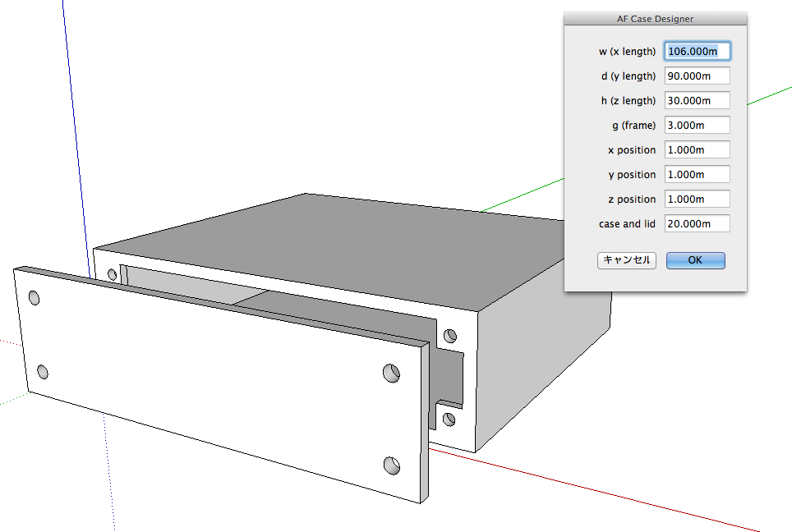
Task: Click the w (x length) input field
Action: [x=697, y=52]
